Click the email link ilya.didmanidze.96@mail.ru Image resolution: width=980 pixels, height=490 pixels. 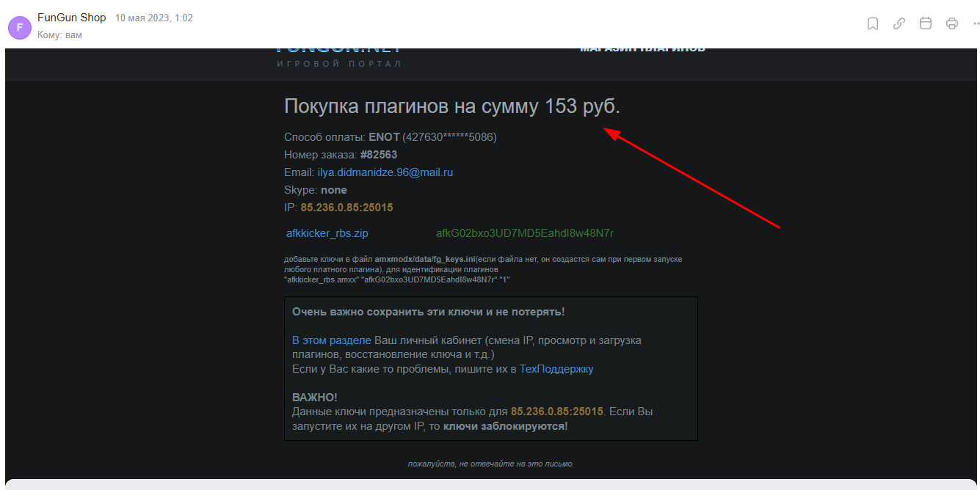(385, 172)
